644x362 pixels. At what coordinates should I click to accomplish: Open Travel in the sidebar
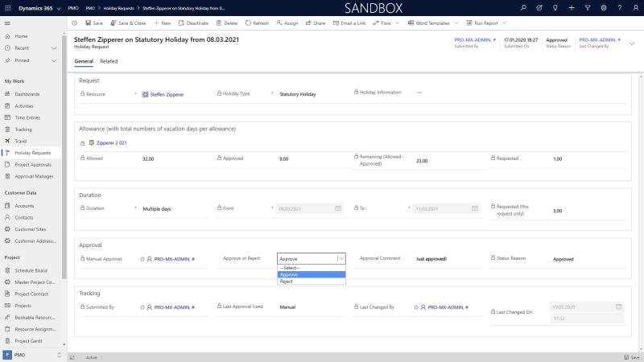point(22,141)
